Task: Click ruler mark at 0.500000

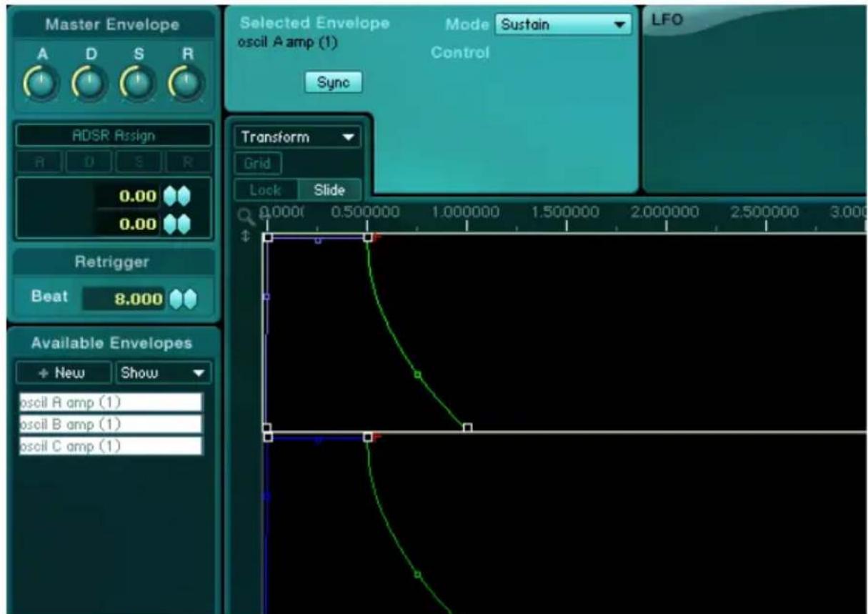Action: coord(366,213)
